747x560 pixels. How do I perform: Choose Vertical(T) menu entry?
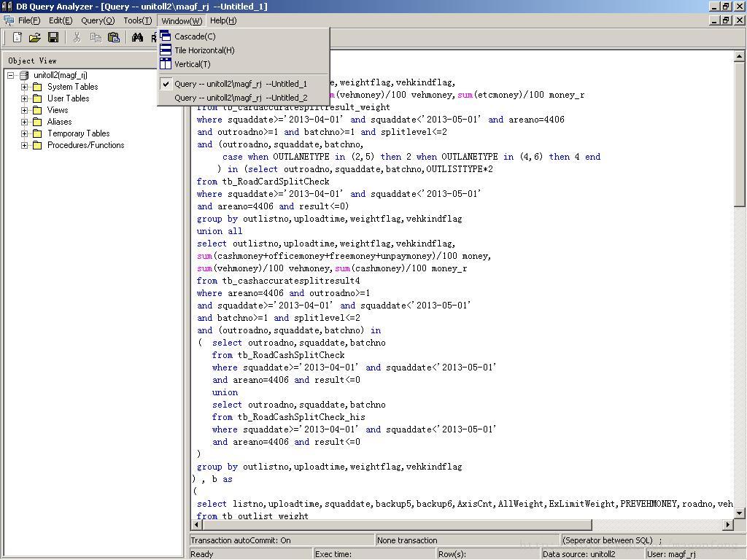click(244, 64)
